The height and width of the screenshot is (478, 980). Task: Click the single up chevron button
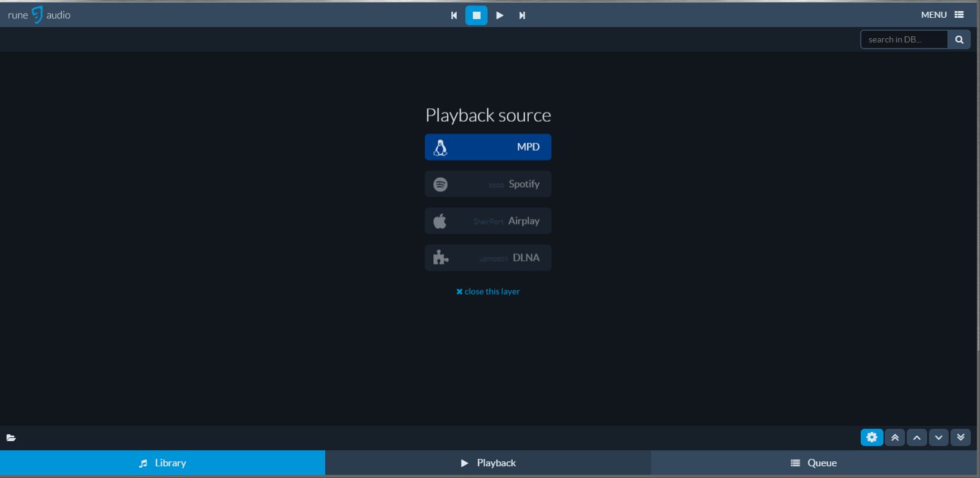(x=917, y=437)
